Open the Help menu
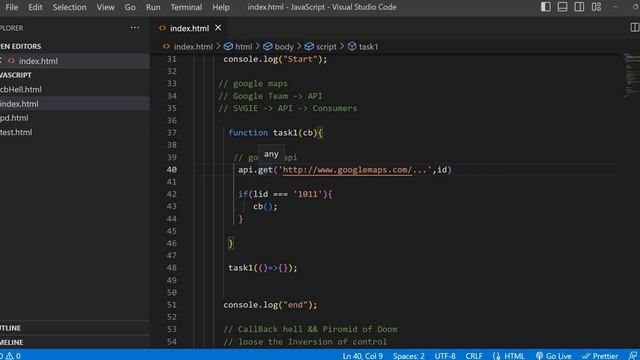The image size is (640, 360). coord(221,7)
